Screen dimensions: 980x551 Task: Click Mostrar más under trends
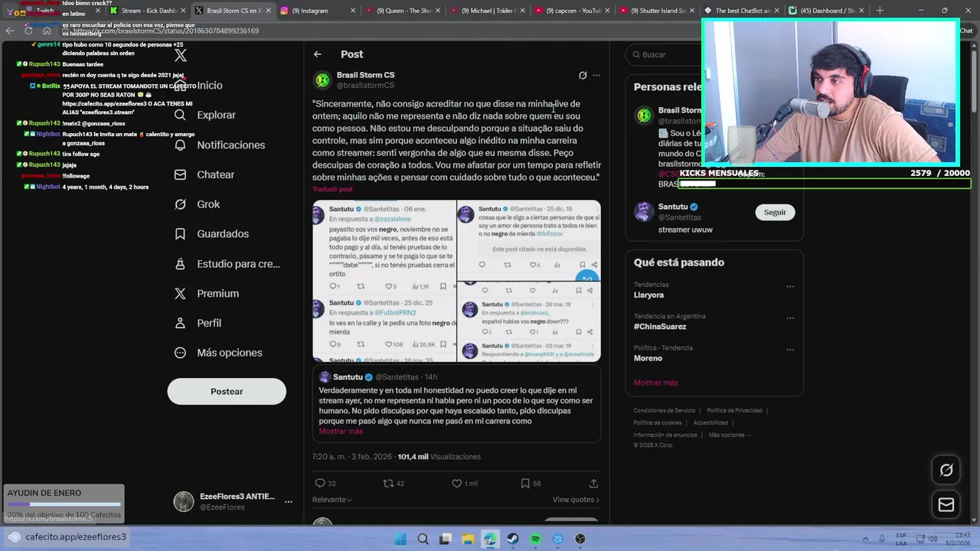655,383
